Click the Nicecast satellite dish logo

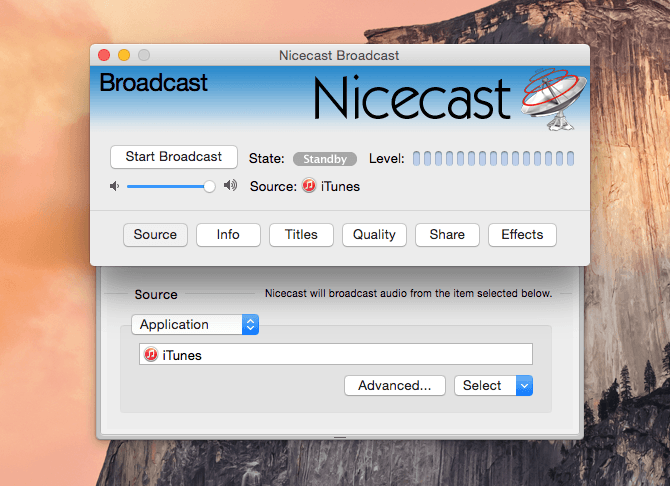click(x=553, y=99)
